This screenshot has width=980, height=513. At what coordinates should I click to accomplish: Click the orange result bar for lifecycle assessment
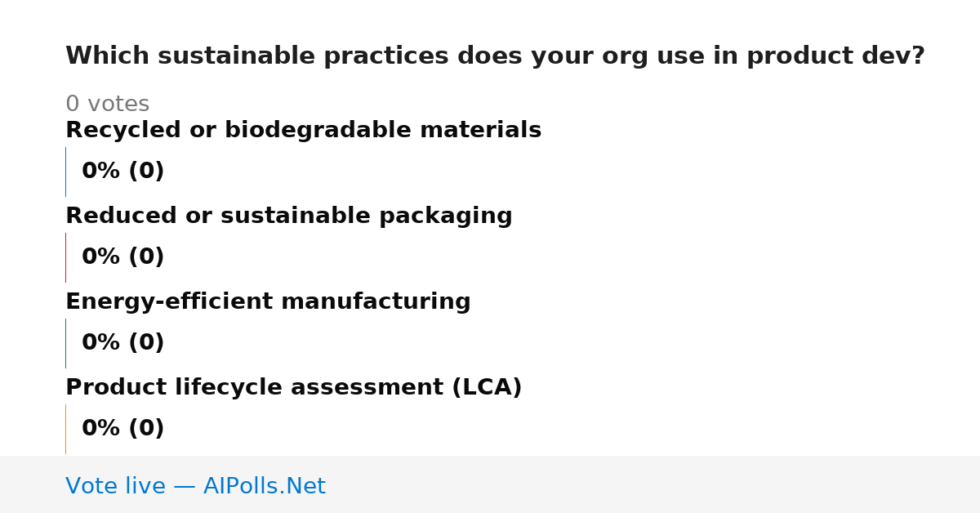tap(65, 429)
